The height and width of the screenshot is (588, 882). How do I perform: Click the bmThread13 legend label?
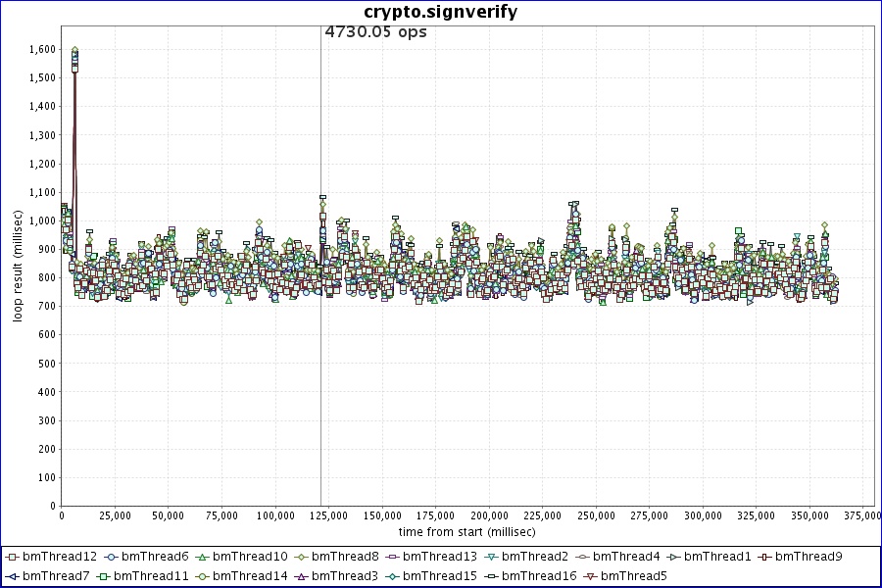click(439, 557)
